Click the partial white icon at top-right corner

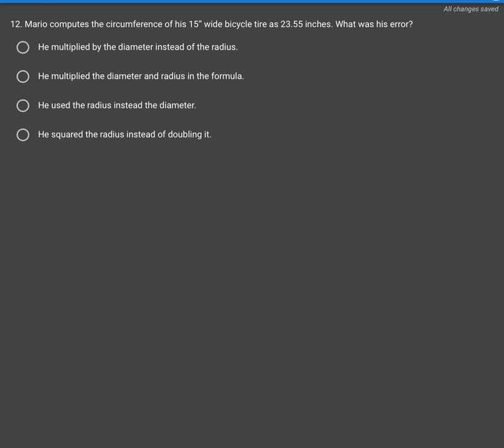tap(497, 1)
